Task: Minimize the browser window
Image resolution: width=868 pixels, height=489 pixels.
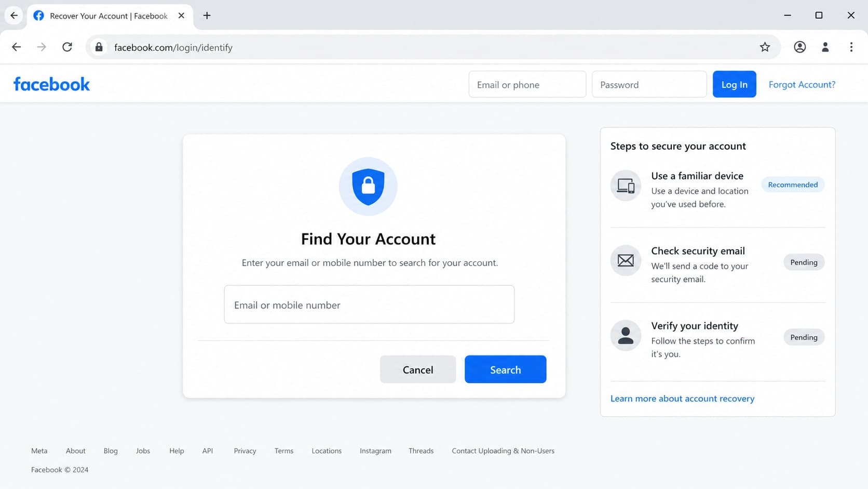Action: pyautogui.click(x=788, y=16)
